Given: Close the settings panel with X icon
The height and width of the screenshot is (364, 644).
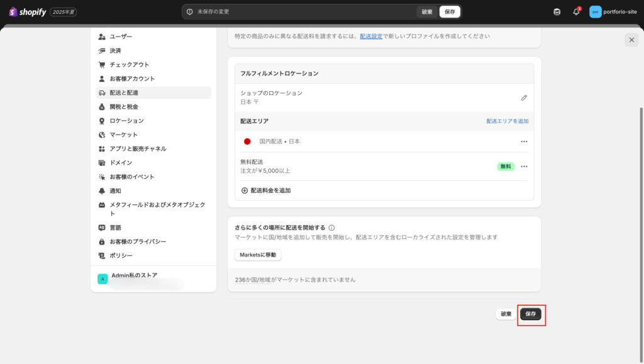Looking at the screenshot, I should coord(631,40).
